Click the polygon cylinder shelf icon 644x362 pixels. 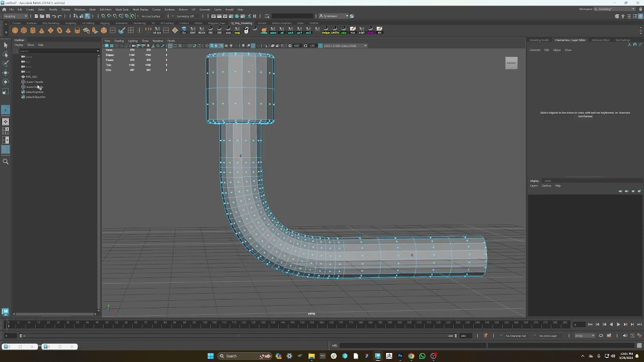33,31
